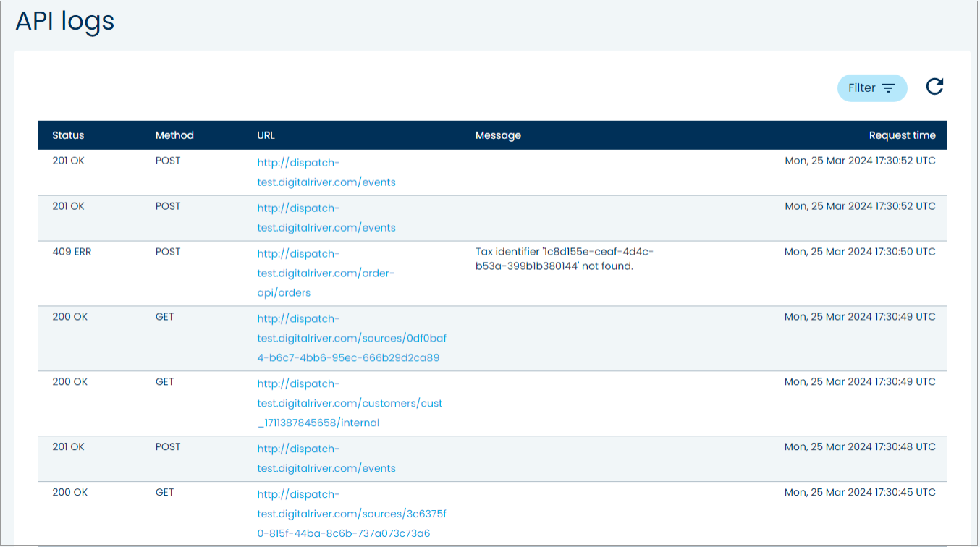Click GET method in the customers row
Screen dimensions: 980x547
(164, 382)
